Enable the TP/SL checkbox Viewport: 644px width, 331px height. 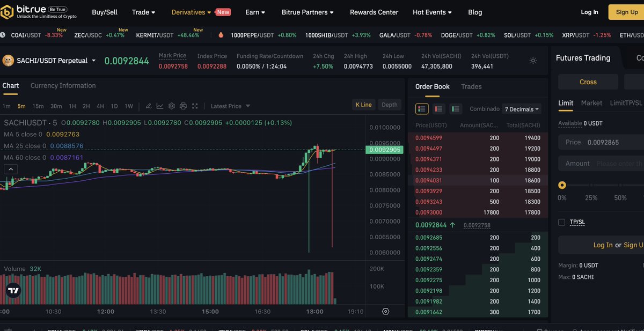[x=561, y=222]
